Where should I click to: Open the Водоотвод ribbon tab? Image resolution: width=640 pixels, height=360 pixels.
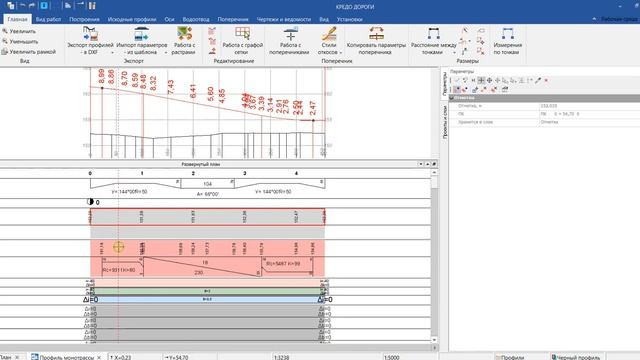[196, 19]
